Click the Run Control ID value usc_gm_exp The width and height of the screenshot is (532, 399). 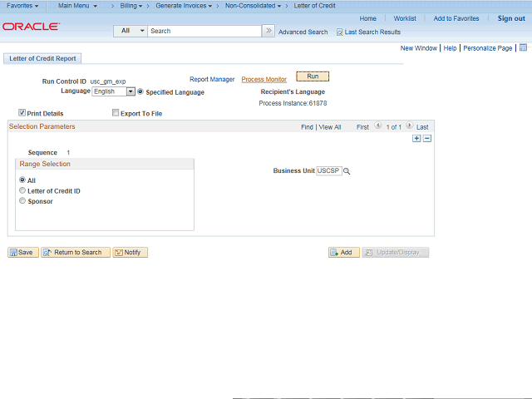[x=108, y=81]
